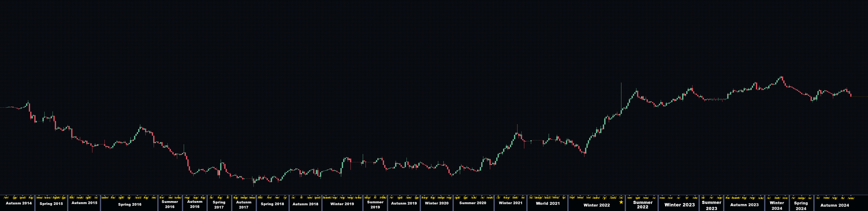Click the /toy/ marker in Winter 2020
This screenshot has height=211, width=868.
(425, 198)
